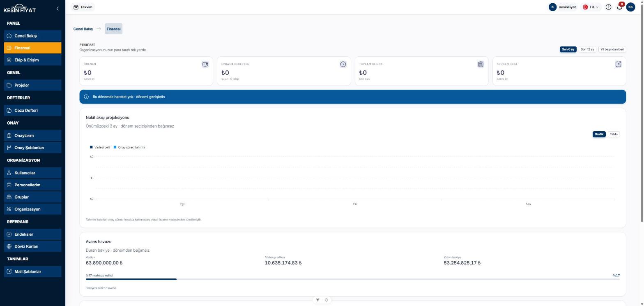The height and width of the screenshot is (306, 644).
Task: Click the Finansal breadcrumb chip
Action: [x=114, y=29]
